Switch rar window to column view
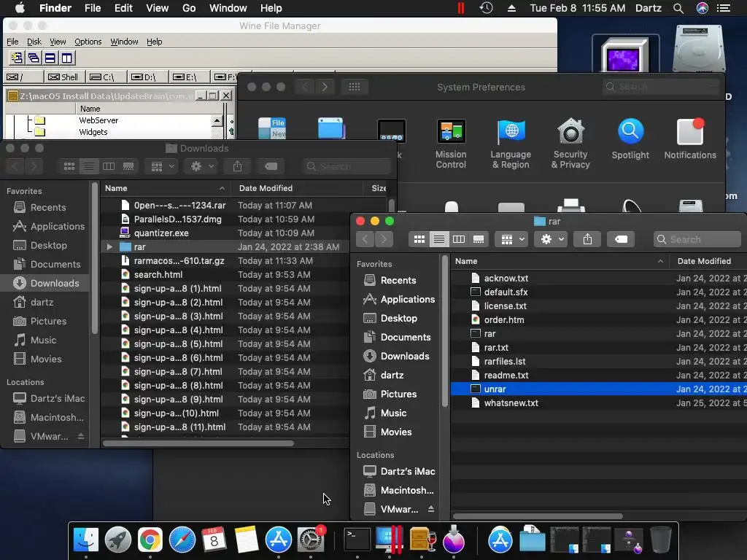This screenshot has width=747, height=560. pyautogui.click(x=459, y=239)
